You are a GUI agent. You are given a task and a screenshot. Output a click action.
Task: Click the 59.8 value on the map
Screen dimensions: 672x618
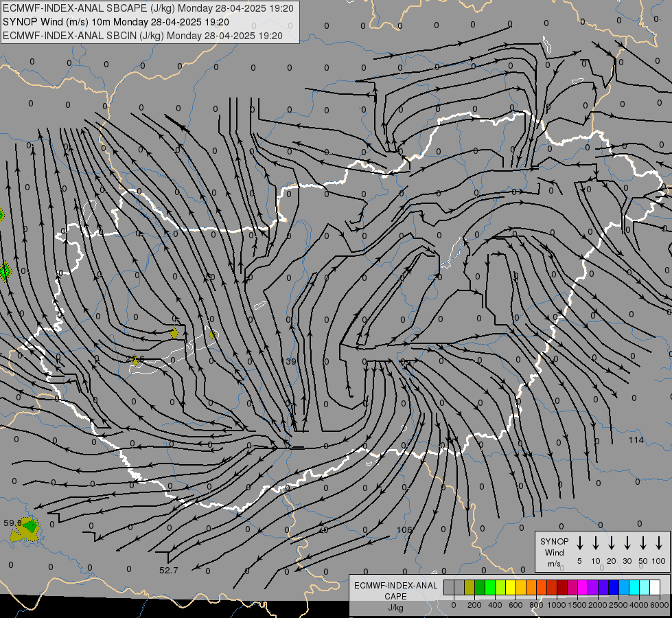[12, 523]
